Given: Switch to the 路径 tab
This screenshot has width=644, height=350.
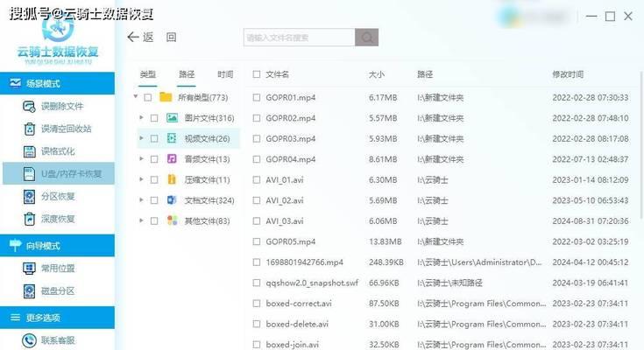Looking at the screenshot, I should tap(187, 74).
